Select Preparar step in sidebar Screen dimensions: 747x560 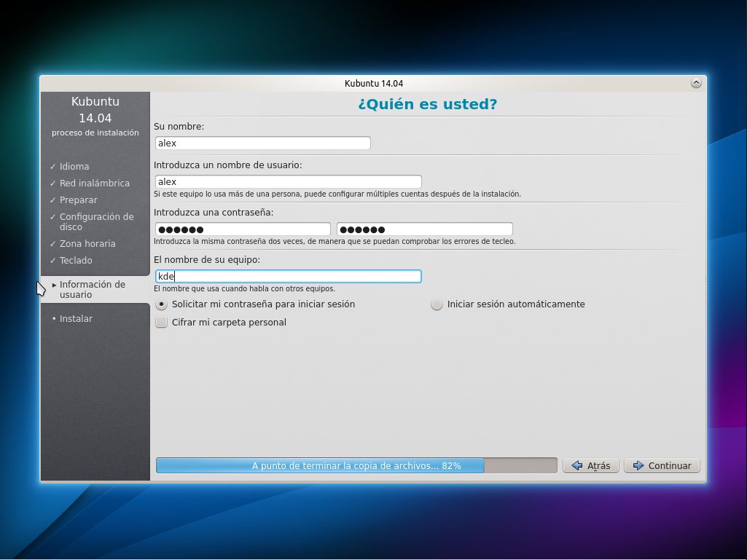[78, 200]
